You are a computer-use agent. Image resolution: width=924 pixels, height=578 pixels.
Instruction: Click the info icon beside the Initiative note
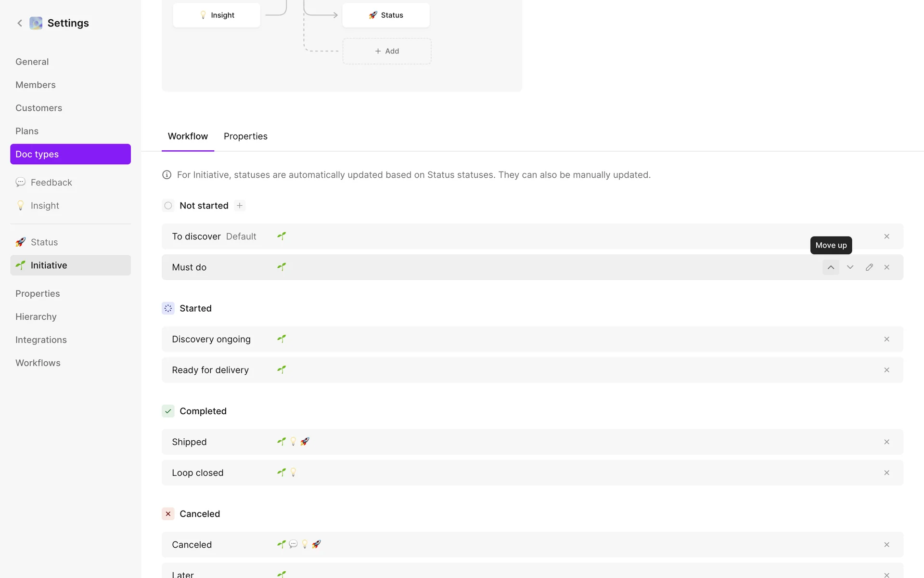(x=167, y=175)
